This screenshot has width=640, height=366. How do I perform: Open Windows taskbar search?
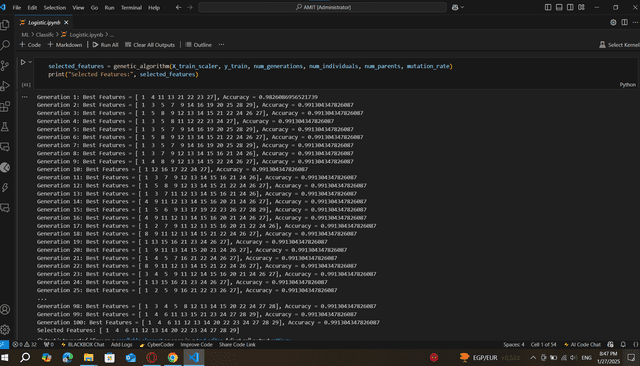pos(25,357)
